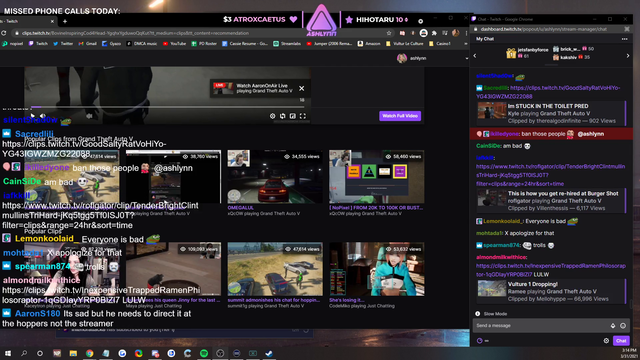Viewport: 640px width, 360px height.
Task: Open Chrome three-dot menu in clips window
Action: tap(466, 33)
